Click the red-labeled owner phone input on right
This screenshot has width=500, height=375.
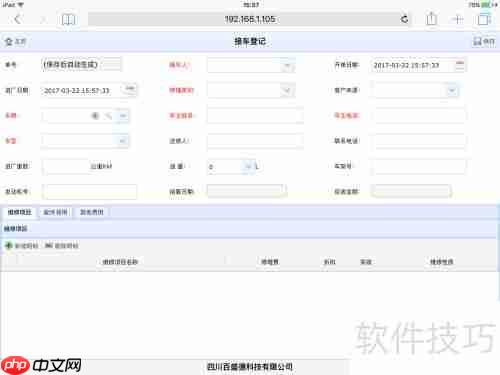[419, 116]
